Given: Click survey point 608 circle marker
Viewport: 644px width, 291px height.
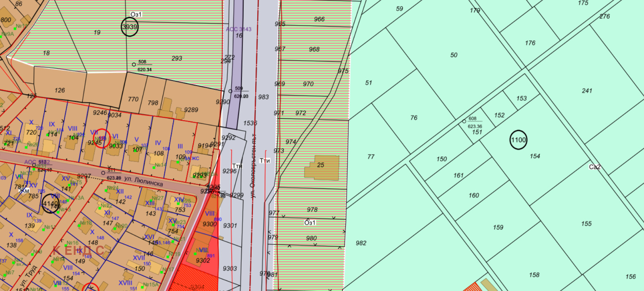Looking at the screenshot, I should coord(464,121).
